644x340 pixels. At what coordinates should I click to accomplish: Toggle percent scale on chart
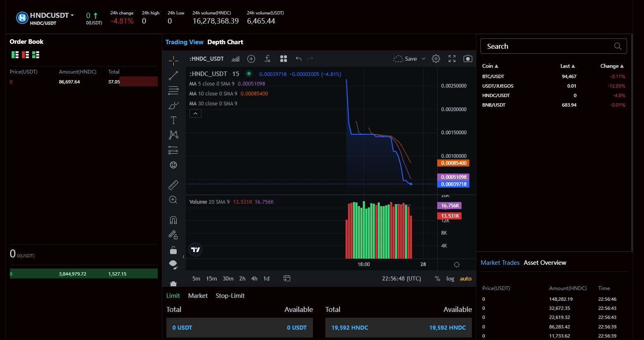pyautogui.click(x=438, y=279)
